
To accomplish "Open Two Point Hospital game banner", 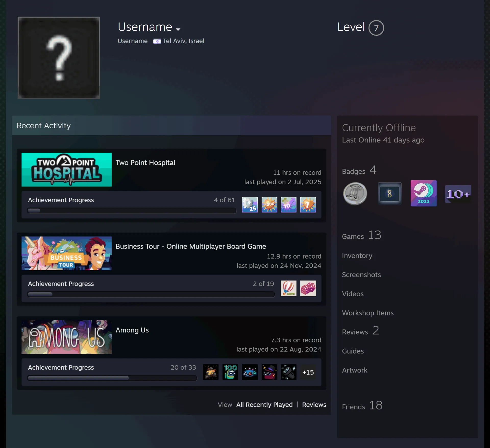I will [x=67, y=170].
